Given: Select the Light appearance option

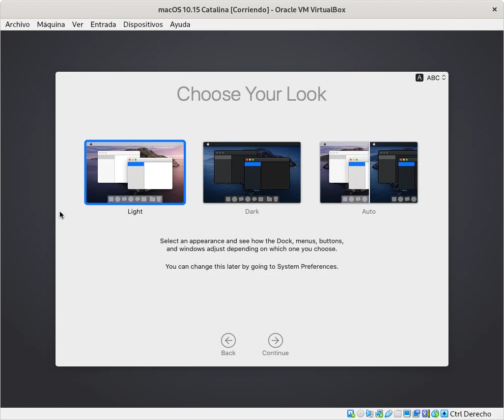Looking at the screenshot, I should (x=135, y=172).
